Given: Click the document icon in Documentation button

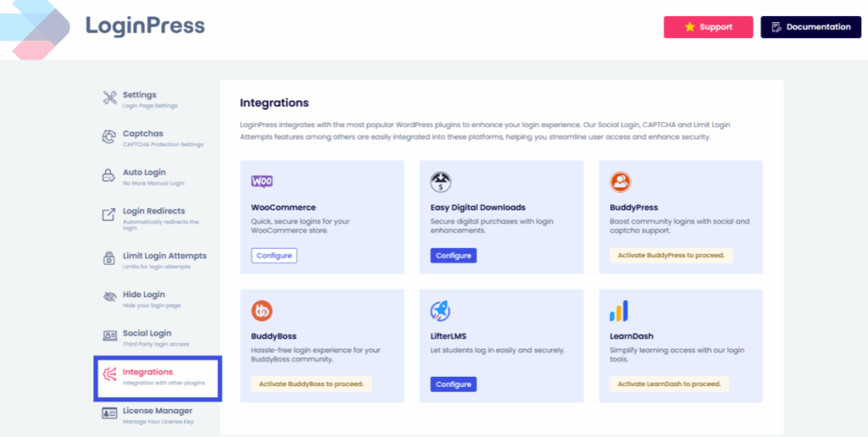Looking at the screenshot, I should pyautogui.click(x=776, y=27).
